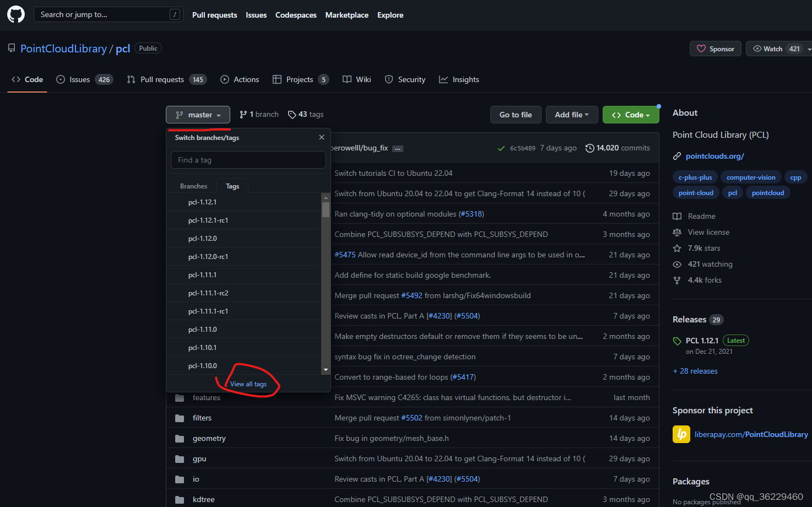Screen dimensions: 812x507
Task: Click the 4.4k forks icon
Action: pyautogui.click(x=677, y=280)
